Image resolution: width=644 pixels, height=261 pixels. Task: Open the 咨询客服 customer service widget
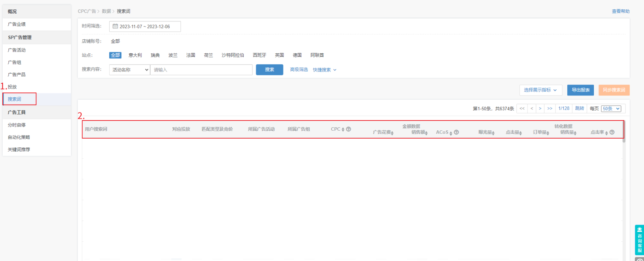(639, 240)
